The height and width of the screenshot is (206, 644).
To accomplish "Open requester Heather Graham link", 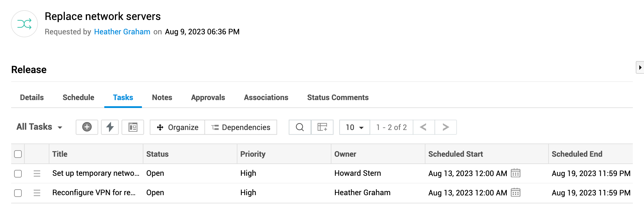I will coord(122,32).
